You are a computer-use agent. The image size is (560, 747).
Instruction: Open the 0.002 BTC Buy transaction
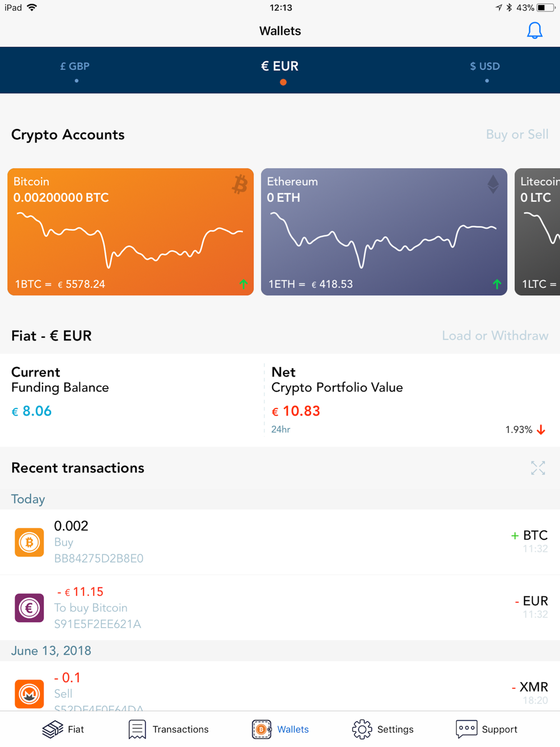click(x=280, y=542)
